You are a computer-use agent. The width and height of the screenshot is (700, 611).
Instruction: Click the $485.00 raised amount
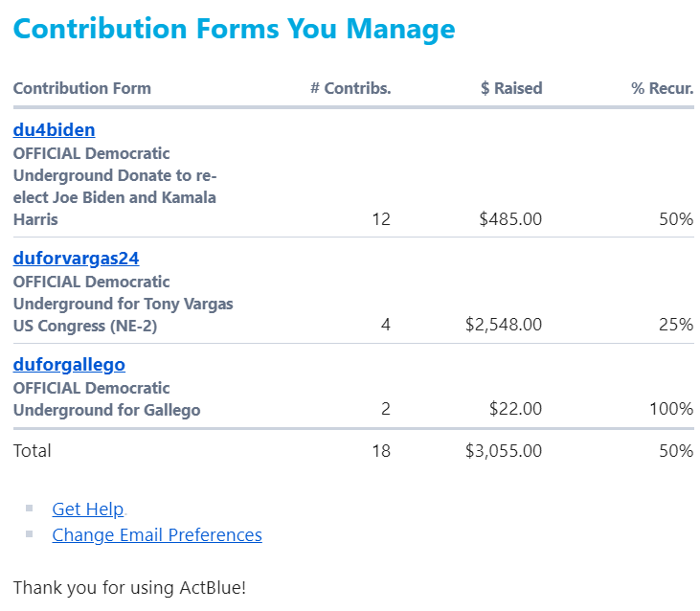coord(510,219)
